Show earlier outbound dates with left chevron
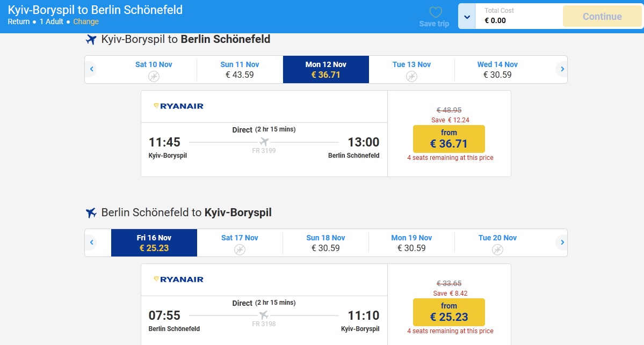 pos(92,69)
